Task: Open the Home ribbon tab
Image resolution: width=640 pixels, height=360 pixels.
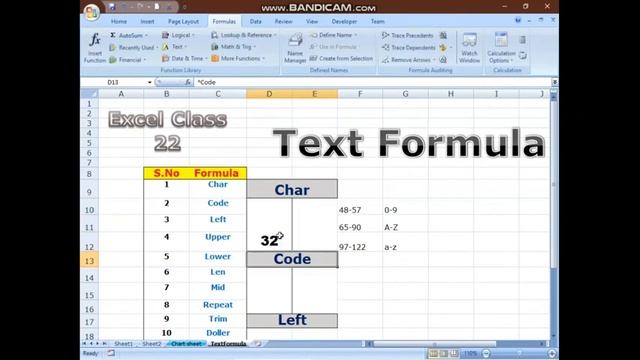Action: pyautogui.click(x=119, y=21)
